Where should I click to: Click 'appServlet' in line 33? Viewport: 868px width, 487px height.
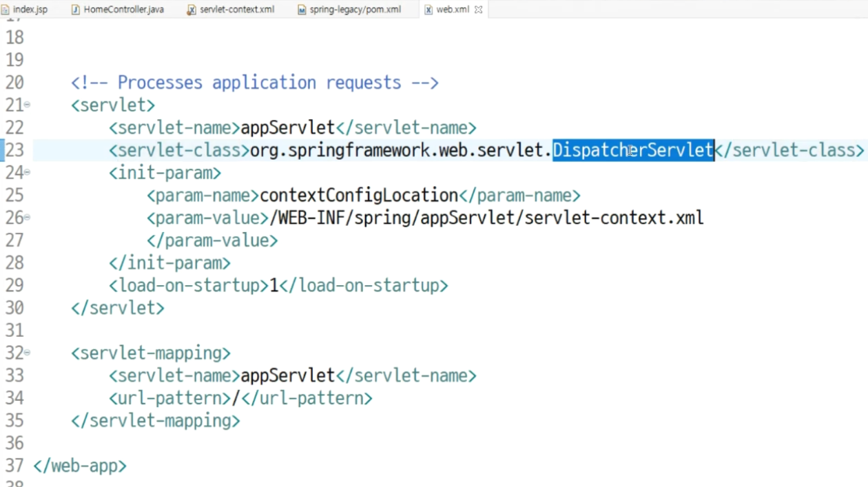[x=287, y=375]
